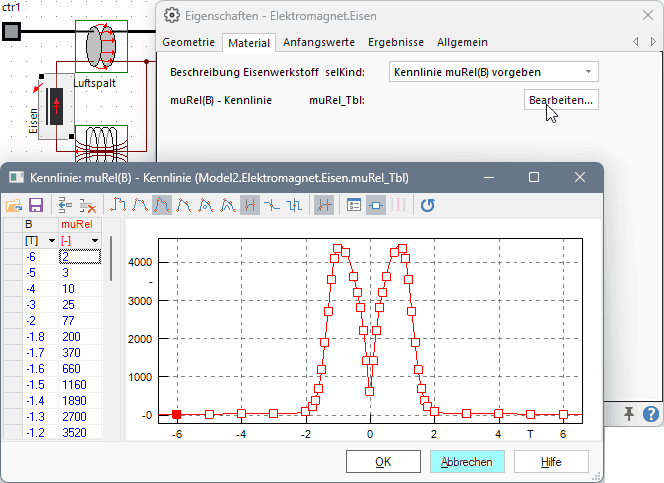The image size is (664, 483).
Task: Click the help question mark icon
Action: tap(651, 413)
